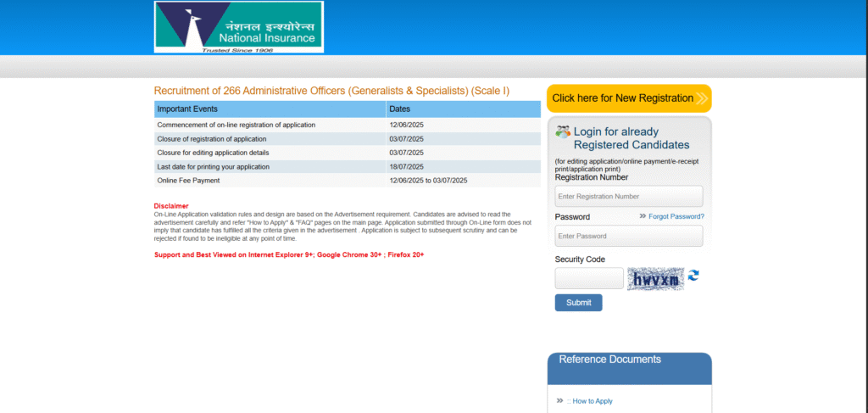Click the Security Code input box
The width and height of the screenshot is (868, 413).
(589, 278)
